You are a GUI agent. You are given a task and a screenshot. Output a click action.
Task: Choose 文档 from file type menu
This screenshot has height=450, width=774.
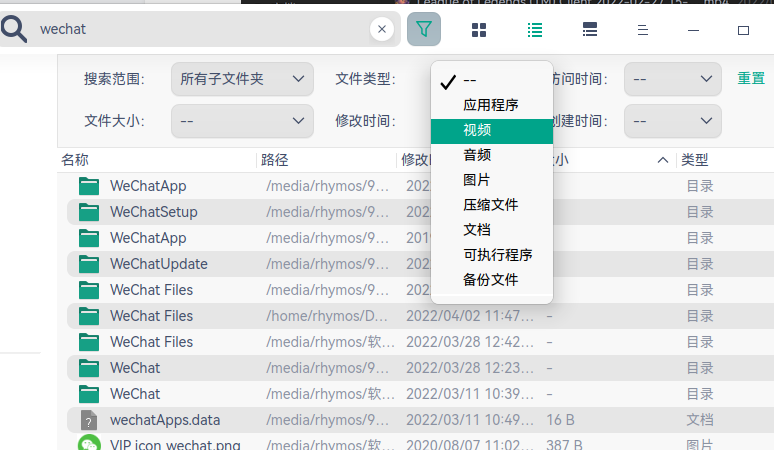pos(492,230)
